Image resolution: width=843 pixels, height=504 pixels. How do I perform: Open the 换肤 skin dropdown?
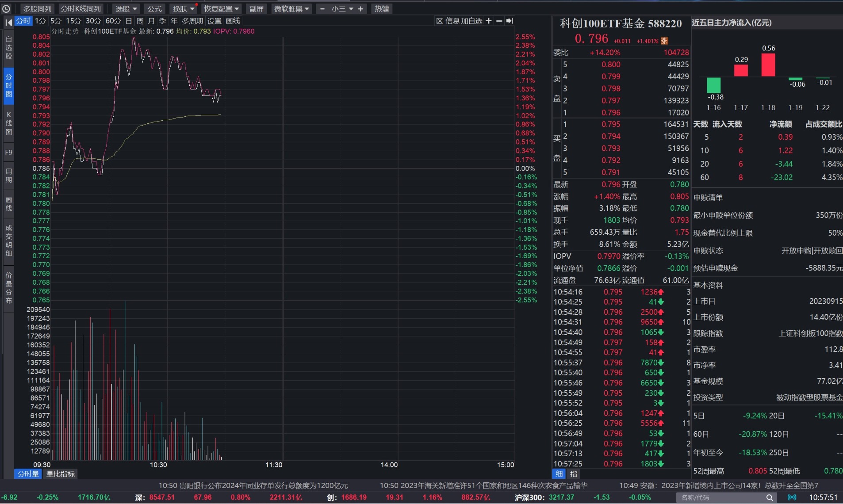click(x=183, y=8)
